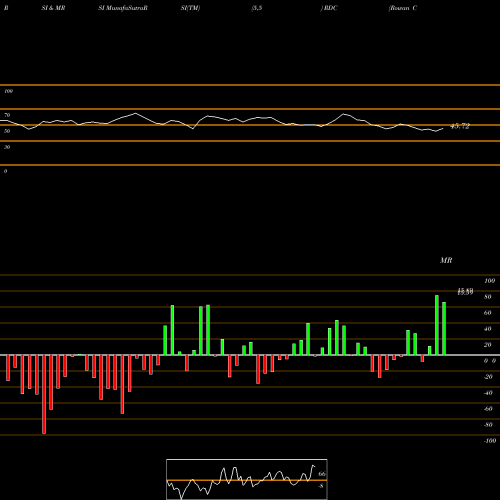Click the MR axis label -60
The image size is (500, 500).
[488, 409]
